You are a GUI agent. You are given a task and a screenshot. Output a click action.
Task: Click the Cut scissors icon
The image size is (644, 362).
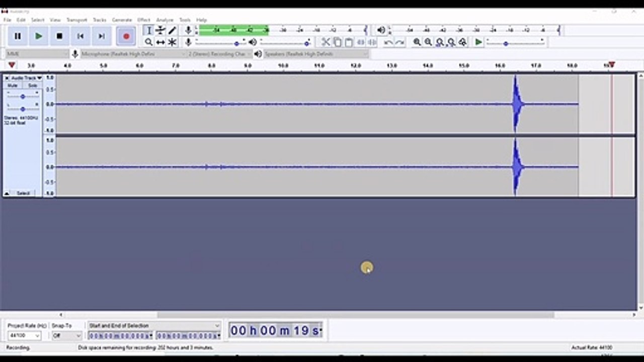pyautogui.click(x=326, y=42)
